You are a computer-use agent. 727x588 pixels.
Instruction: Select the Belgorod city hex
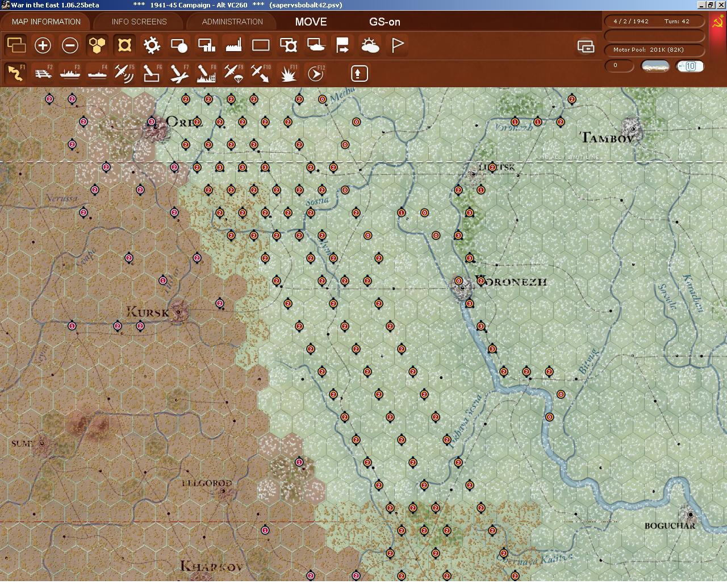(x=223, y=490)
